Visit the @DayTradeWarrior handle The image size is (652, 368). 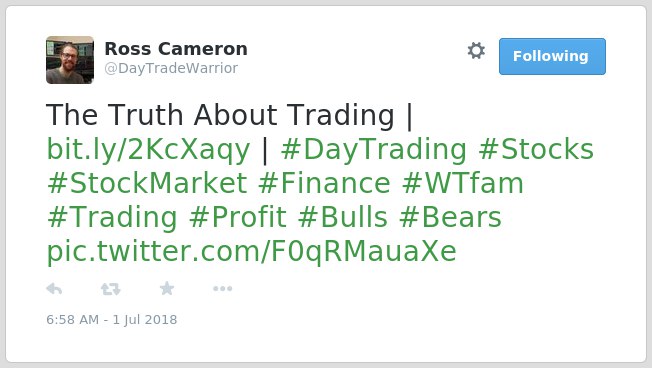point(171,68)
